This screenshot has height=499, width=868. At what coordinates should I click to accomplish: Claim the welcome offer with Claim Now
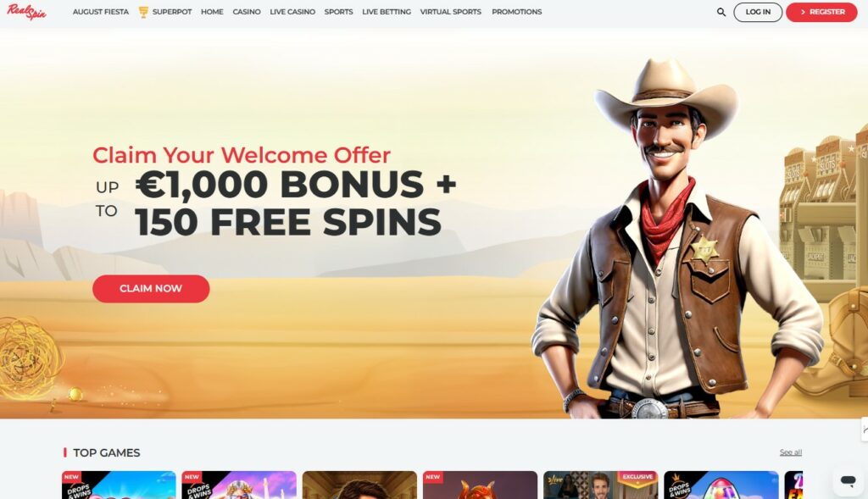pos(151,289)
